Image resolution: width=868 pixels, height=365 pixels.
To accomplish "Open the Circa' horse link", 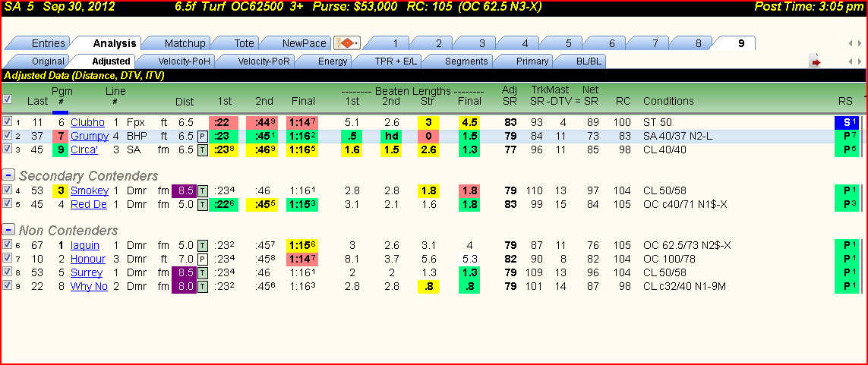I will [x=84, y=149].
